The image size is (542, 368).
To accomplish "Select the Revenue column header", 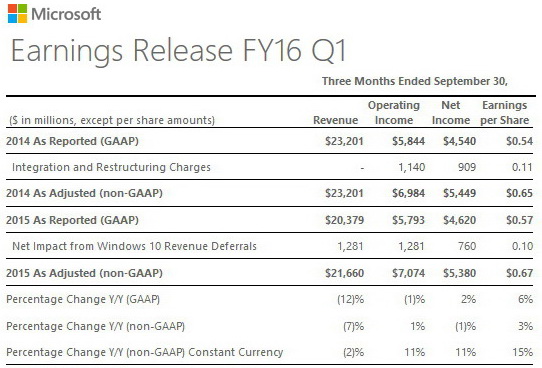I will [335, 120].
